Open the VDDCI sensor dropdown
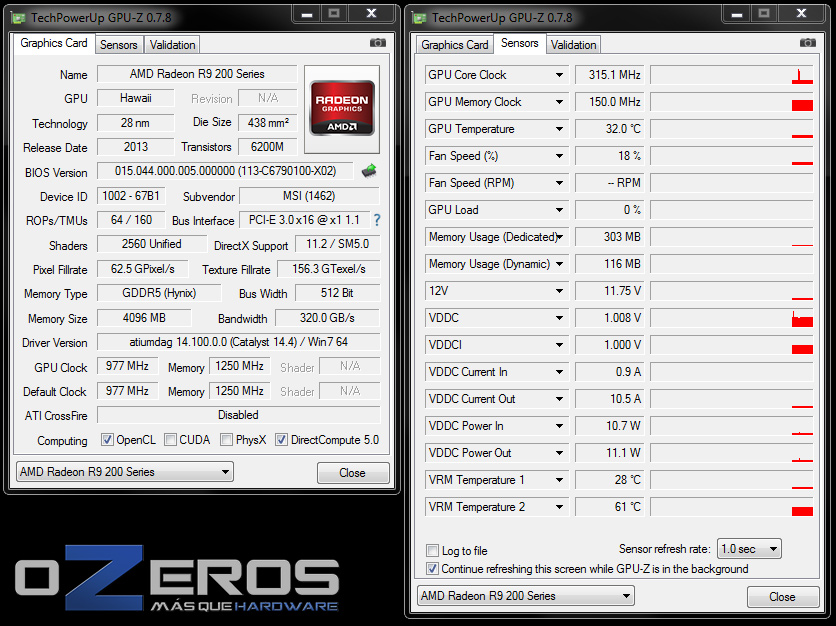 click(x=559, y=345)
